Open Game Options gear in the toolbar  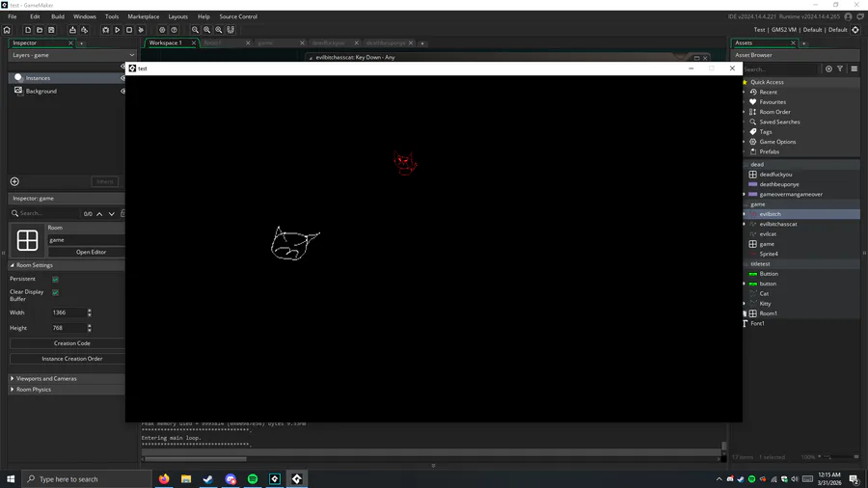pyautogui.click(x=162, y=30)
